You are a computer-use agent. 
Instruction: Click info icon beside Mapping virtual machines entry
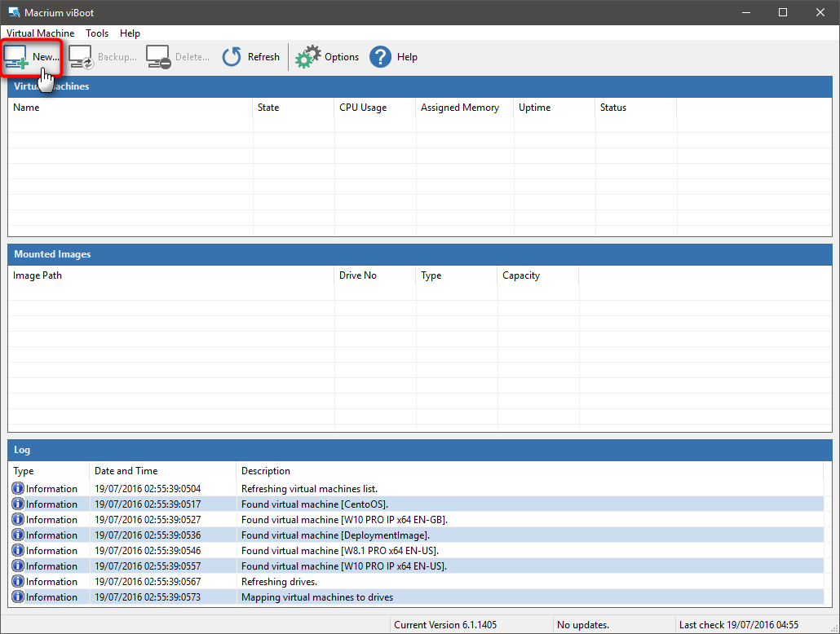18,597
